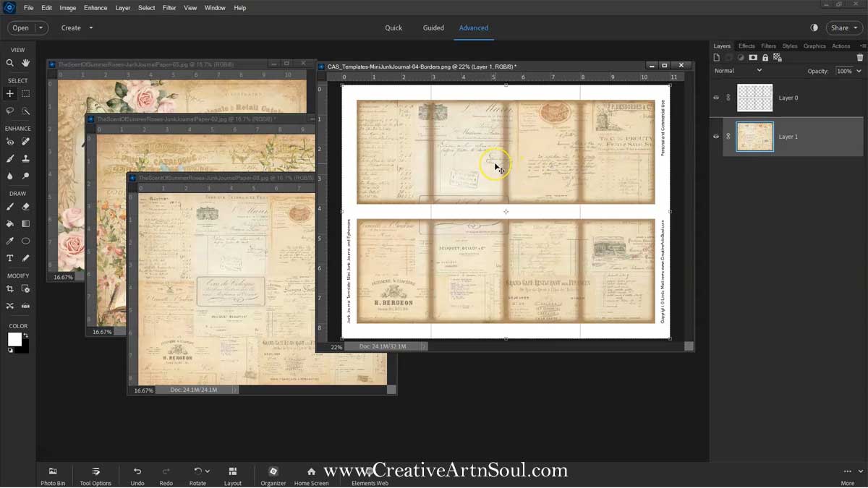Select the Quick Selection tool

(26, 111)
